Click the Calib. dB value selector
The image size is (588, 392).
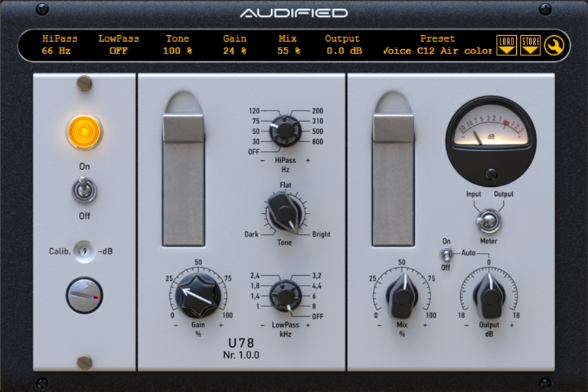(85, 252)
